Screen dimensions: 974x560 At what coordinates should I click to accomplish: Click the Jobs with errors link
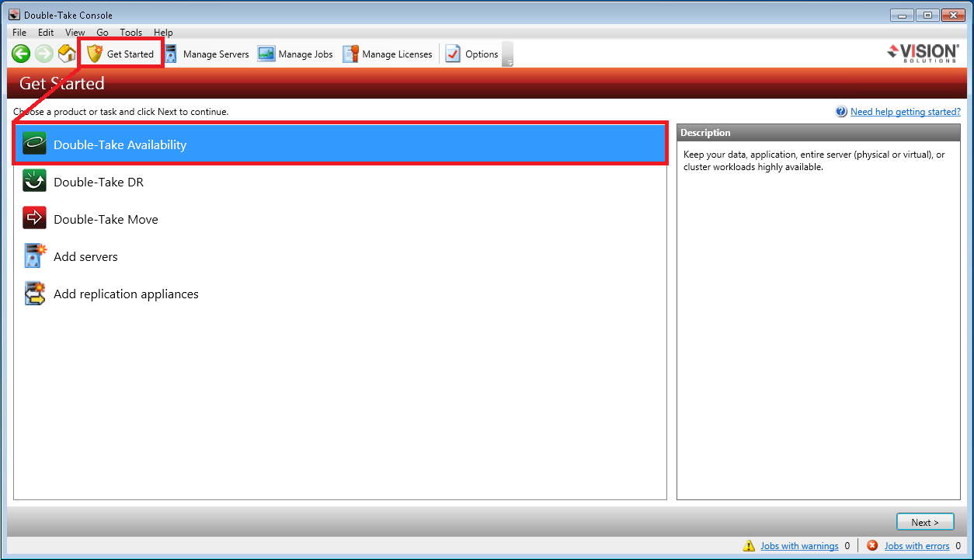pos(917,546)
